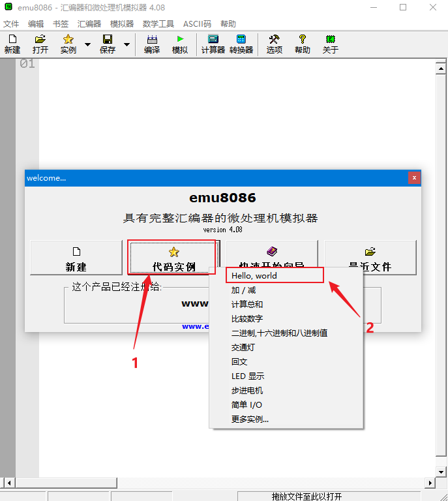The image size is (448, 501).
Task: Select the 二进制,十六进制和八进制值 example
Action: click(x=286, y=333)
